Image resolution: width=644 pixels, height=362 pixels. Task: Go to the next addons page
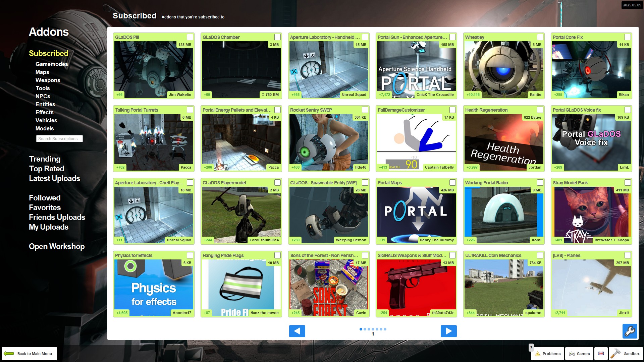(x=448, y=331)
